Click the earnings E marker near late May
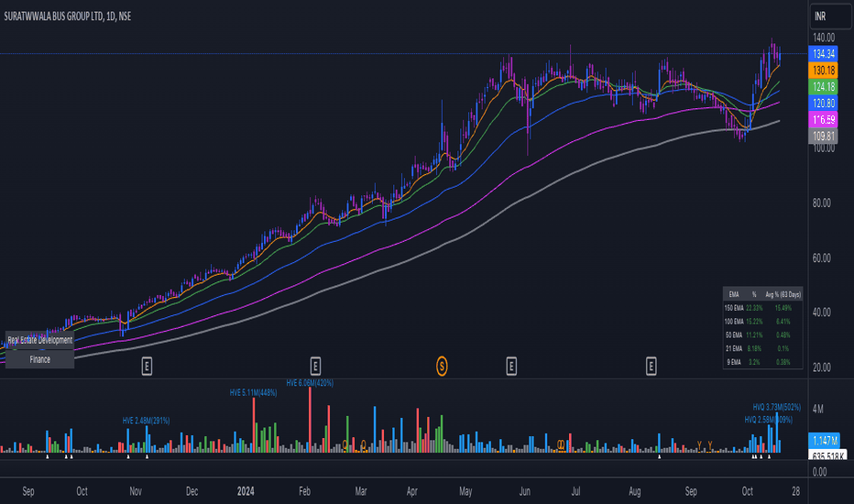 pos(511,367)
